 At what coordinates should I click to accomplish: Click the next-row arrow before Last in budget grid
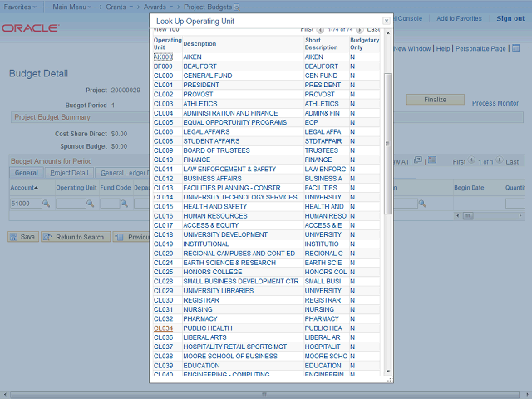[x=500, y=160]
